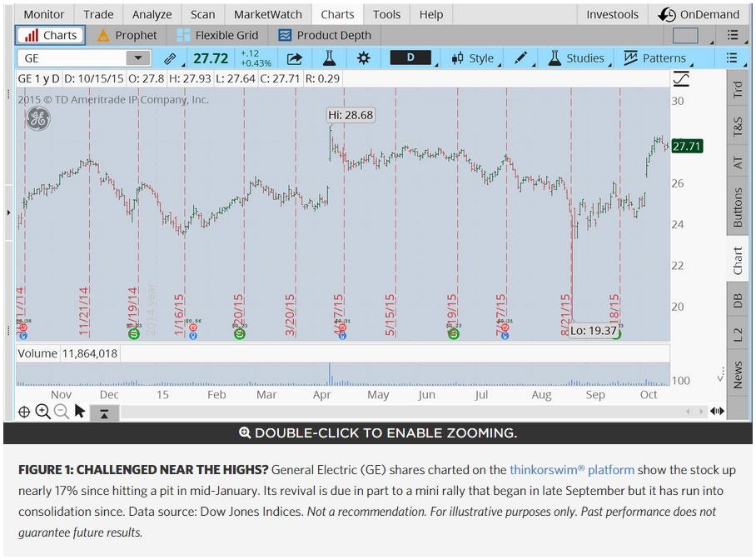This screenshot has width=756, height=560.
Task: Click the 3/20/15 expiration date marker
Action: pyautogui.click(x=289, y=314)
